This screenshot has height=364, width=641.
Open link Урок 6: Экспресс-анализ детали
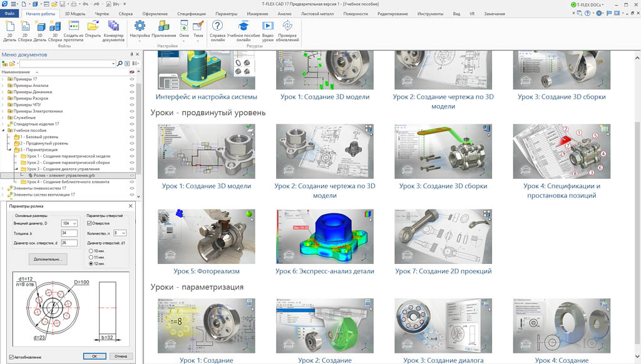(325, 271)
